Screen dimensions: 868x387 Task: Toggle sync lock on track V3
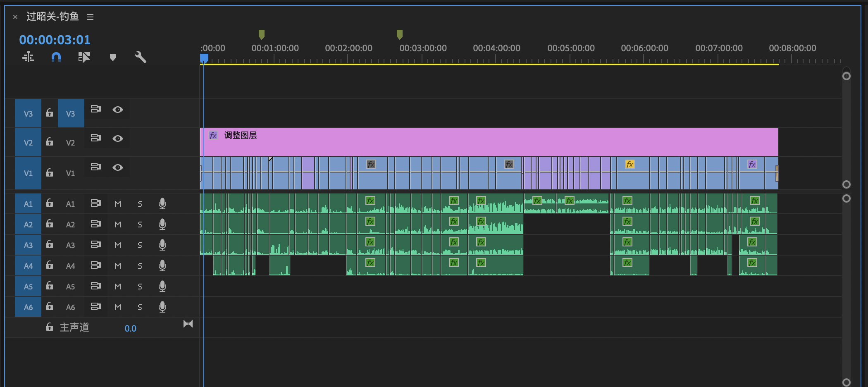[x=96, y=109]
